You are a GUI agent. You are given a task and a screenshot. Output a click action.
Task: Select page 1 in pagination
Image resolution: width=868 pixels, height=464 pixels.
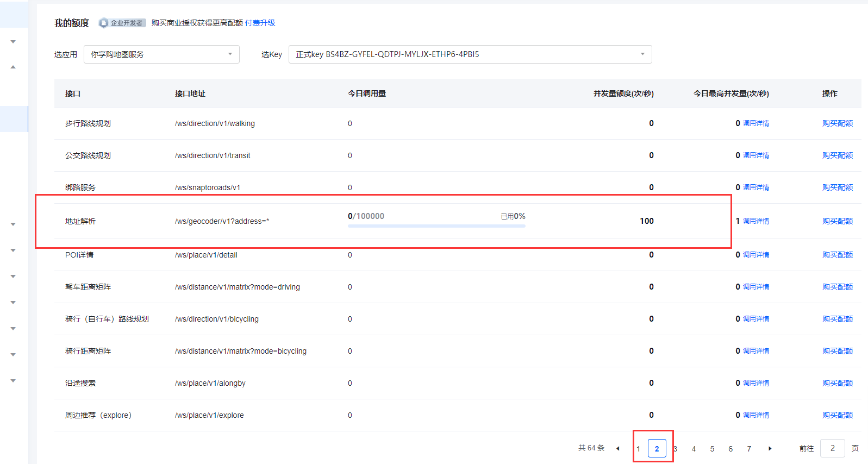tap(638, 449)
